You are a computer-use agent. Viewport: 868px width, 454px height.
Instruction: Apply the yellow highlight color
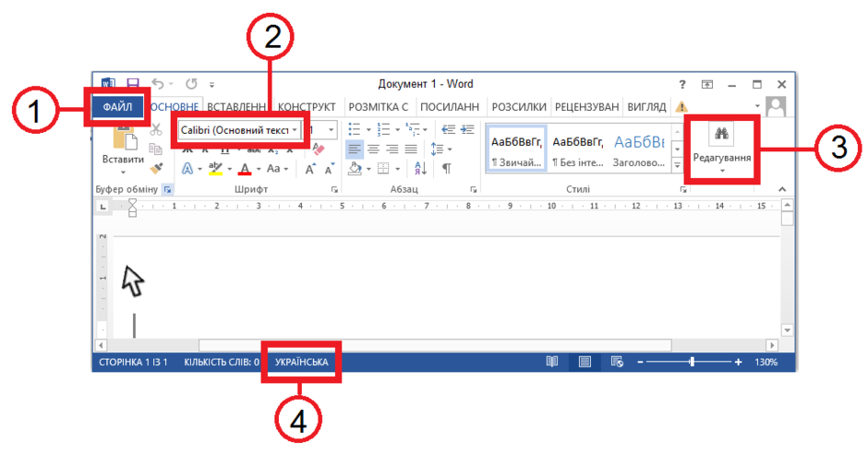coord(215,169)
